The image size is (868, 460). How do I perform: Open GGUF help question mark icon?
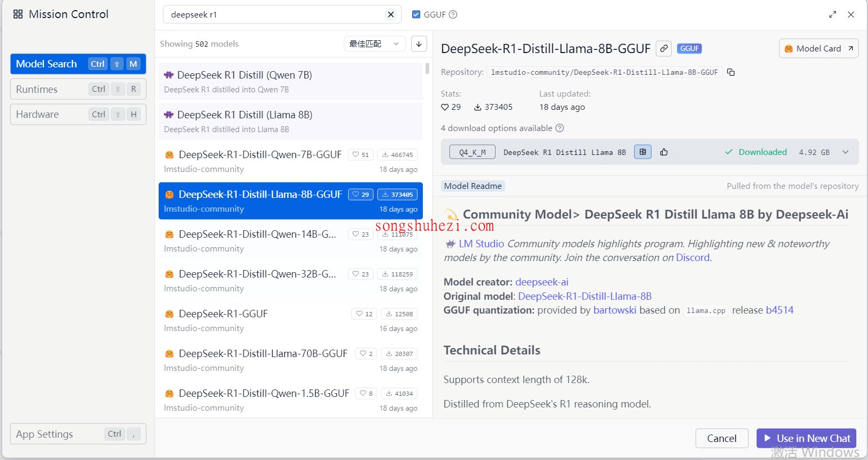453,15
